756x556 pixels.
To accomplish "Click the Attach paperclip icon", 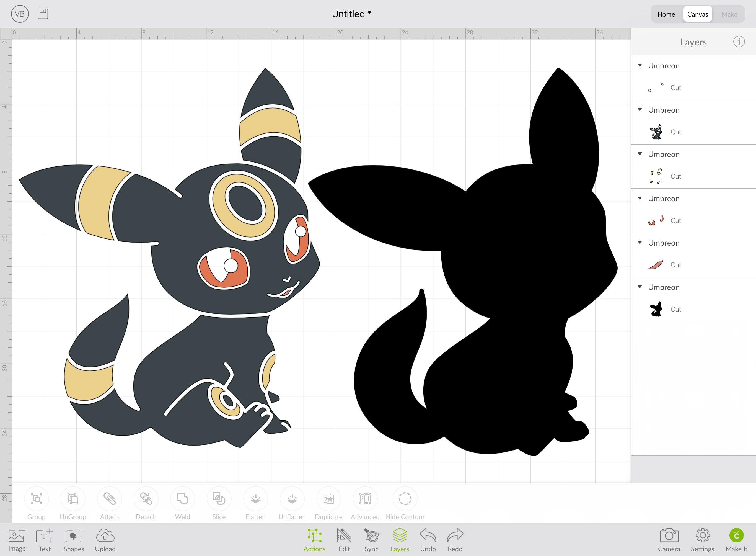I will [109, 498].
